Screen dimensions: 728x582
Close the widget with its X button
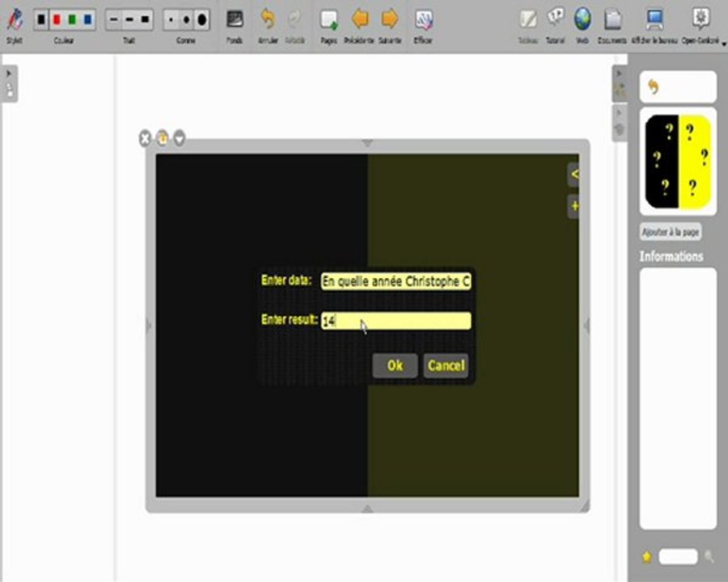145,138
